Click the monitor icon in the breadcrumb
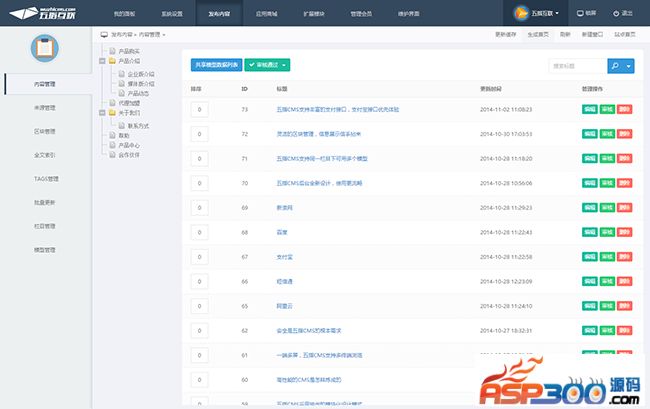Image resolution: width=650 pixels, height=409 pixels. (105, 34)
